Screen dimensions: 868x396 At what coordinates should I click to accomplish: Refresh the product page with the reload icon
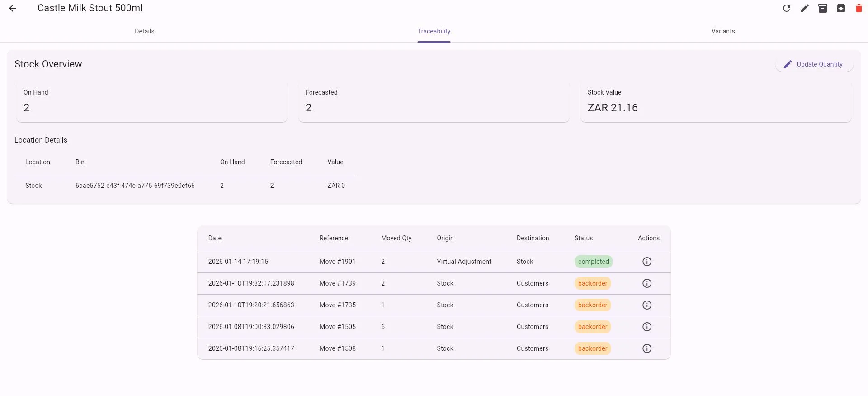787,8
